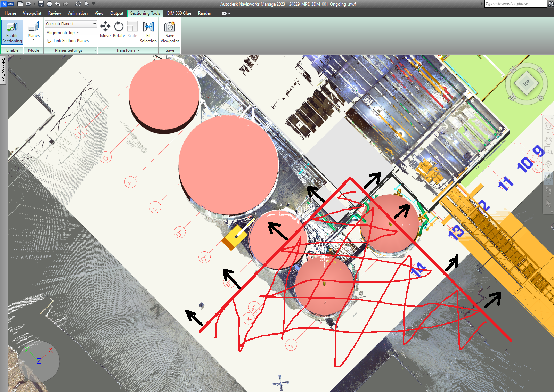Select the Animation ribbon tab
The width and height of the screenshot is (554, 392).
[78, 13]
